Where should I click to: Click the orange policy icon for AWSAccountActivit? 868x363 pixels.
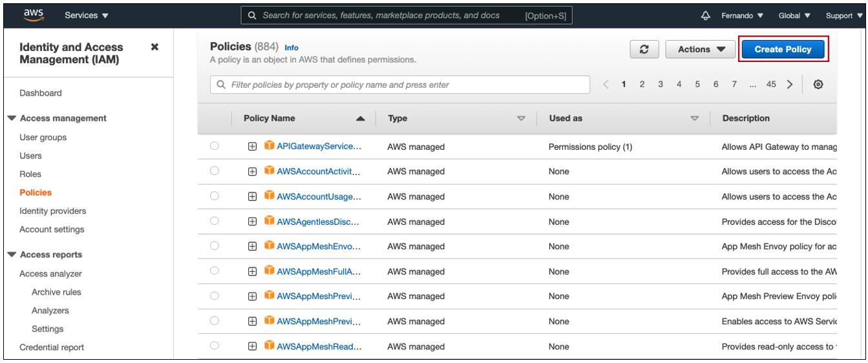pos(270,171)
